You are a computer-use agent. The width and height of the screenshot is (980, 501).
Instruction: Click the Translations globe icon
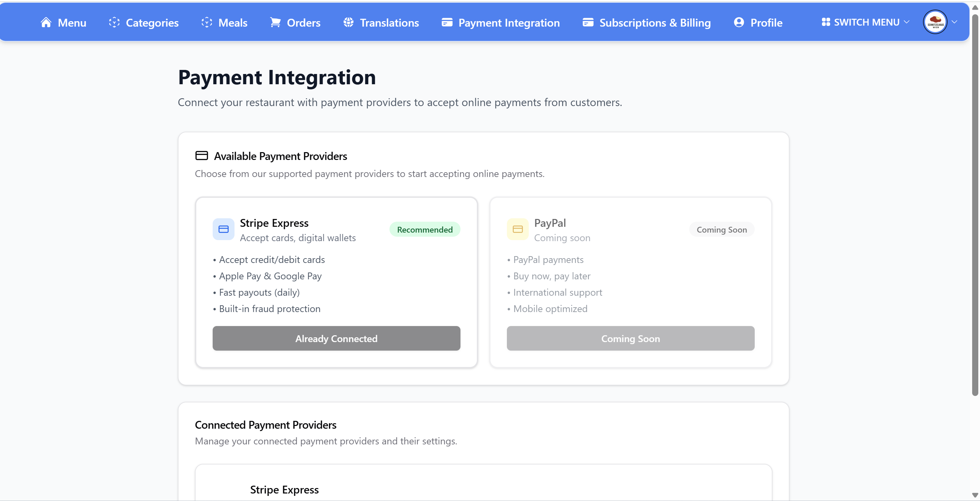pos(348,23)
